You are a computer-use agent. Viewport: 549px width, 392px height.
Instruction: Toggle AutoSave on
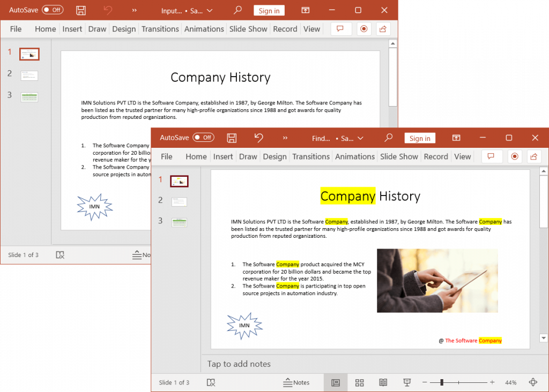204,138
